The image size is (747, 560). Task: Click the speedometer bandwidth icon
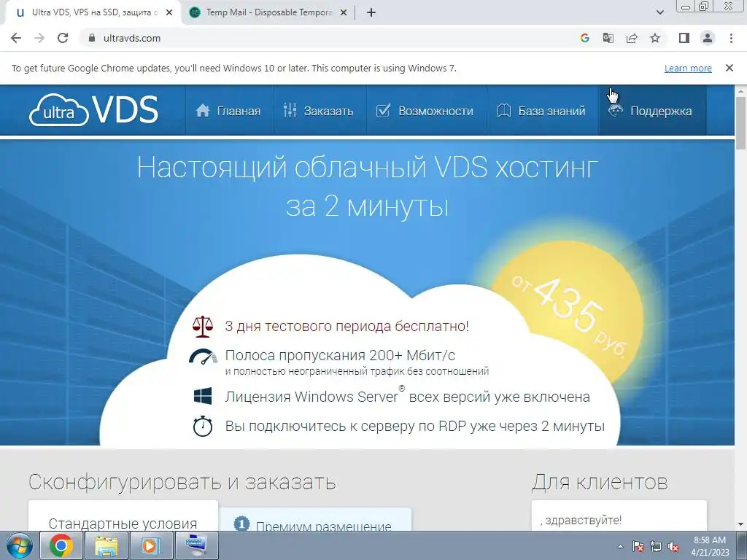pyautogui.click(x=203, y=357)
